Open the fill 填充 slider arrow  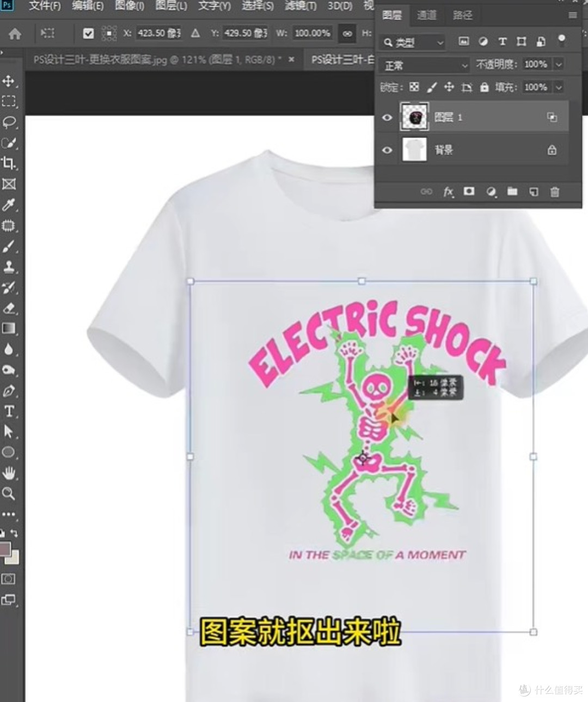point(559,87)
